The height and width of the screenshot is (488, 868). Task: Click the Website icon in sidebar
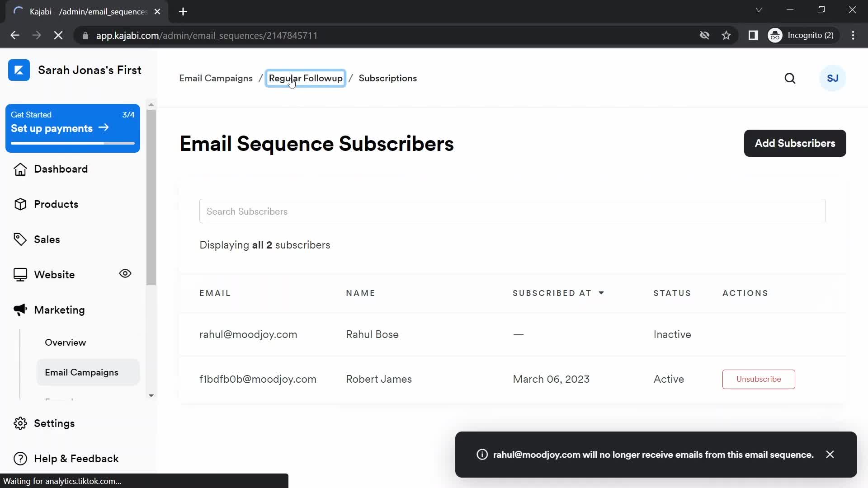coord(20,275)
